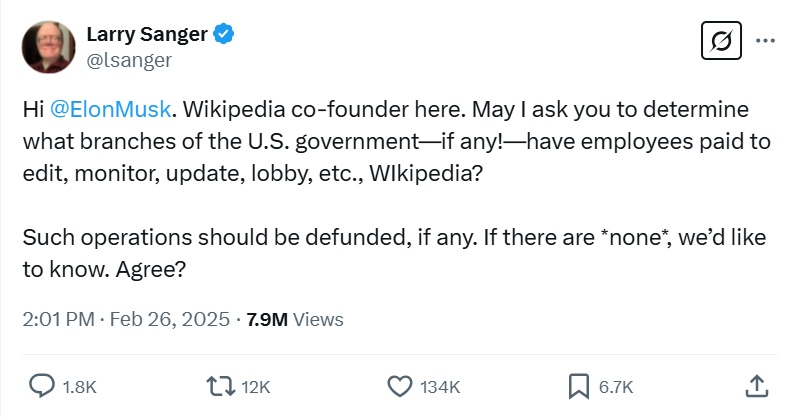Viewport: 793px width, 417px height.
Task: Click the blue verified checkmark badge
Action: click(226, 35)
